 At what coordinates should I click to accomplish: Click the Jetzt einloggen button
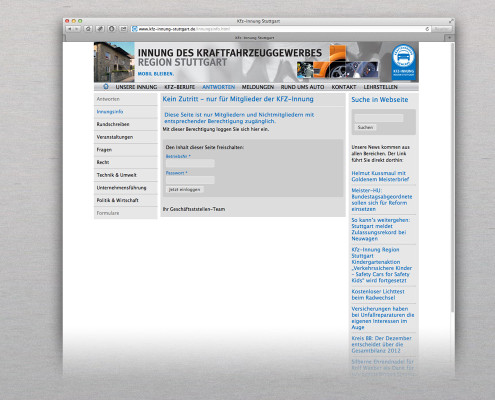184,189
